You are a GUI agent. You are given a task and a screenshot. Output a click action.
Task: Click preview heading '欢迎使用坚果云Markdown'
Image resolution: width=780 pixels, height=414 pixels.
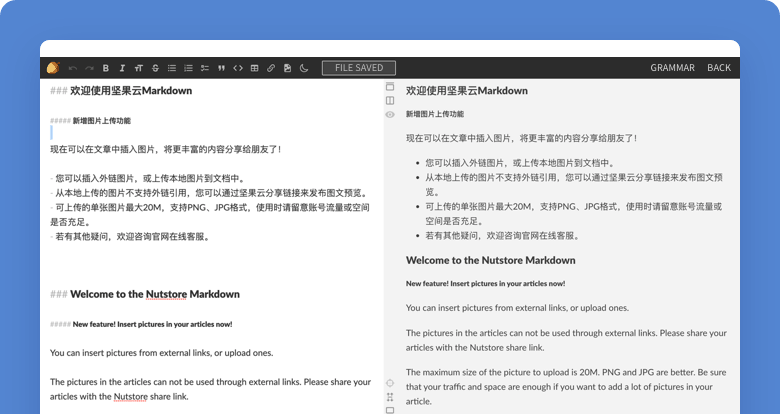click(467, 91)
